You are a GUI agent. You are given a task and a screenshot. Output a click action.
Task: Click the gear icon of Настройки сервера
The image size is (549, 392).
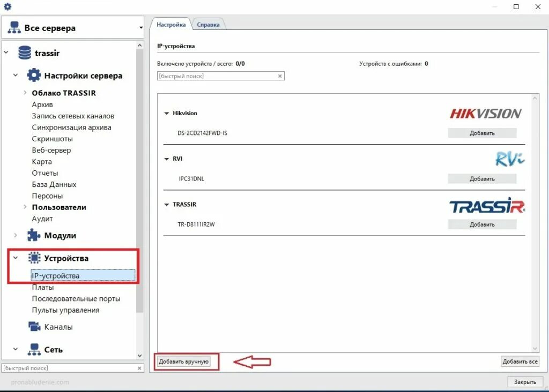point(34,75)
